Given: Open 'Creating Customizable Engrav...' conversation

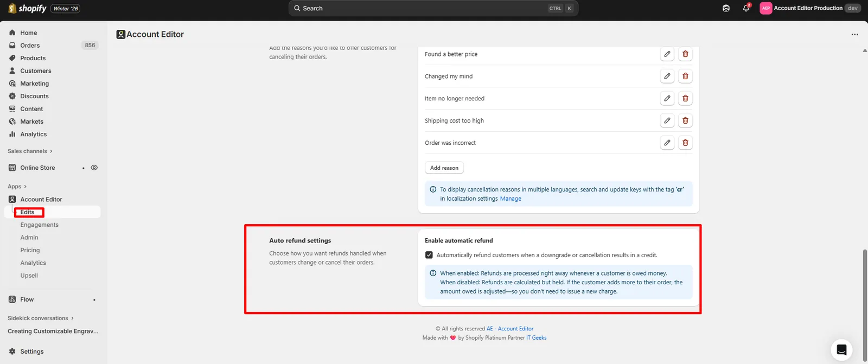Looking at the screenshot, I should pos(53,331).
